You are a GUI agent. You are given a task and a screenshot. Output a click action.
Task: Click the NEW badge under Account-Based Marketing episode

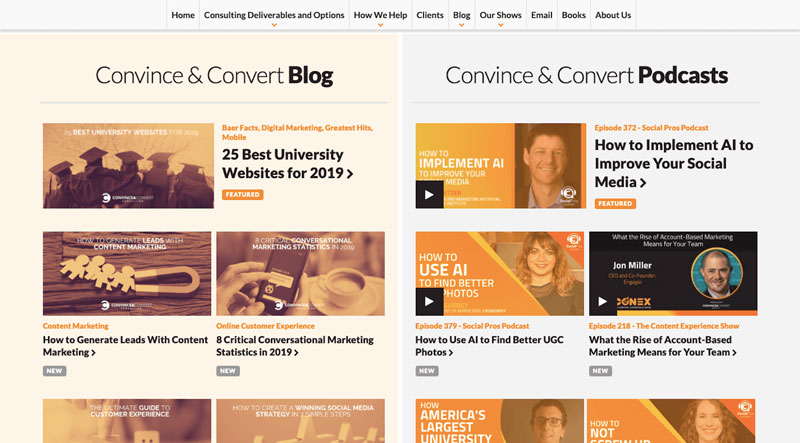pos(600,371)
